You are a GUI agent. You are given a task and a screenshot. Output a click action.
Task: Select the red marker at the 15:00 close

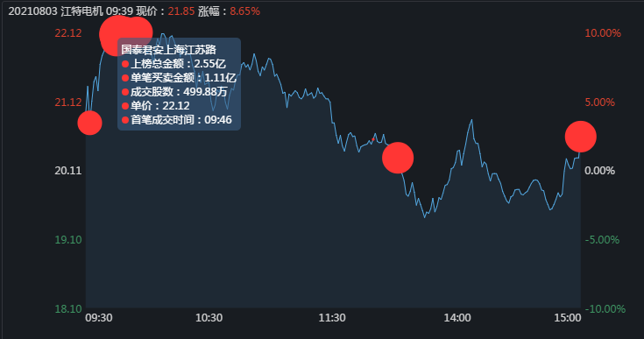pyautogui.click(x=580, y=137)
